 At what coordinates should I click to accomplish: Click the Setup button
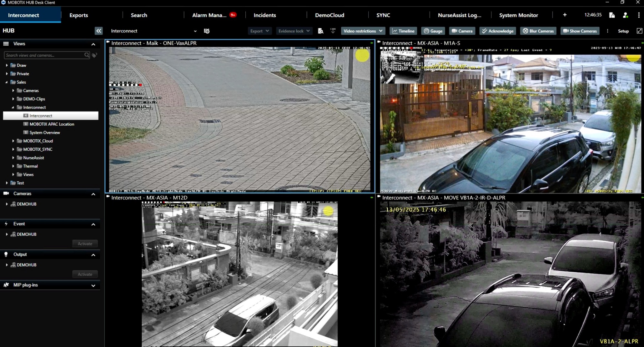pyautogui.click(x=623, y=31)
